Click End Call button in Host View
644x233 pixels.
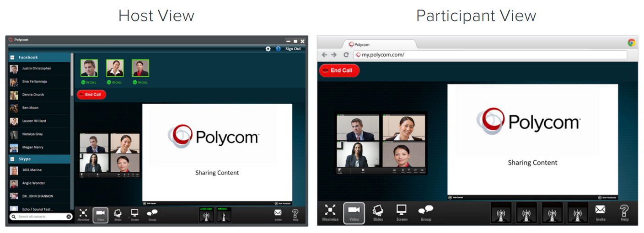[x=91, y=95]
